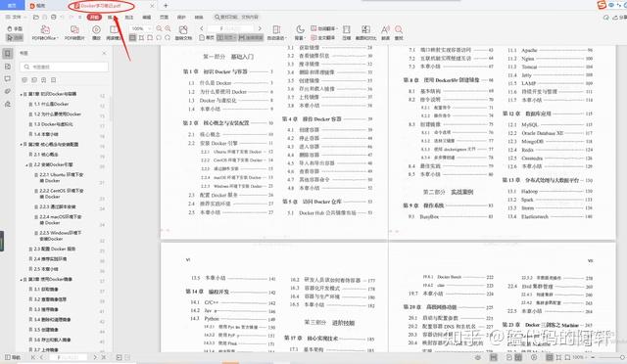Image resolution: width=627 pixels, height=364 pixels.
Task: Close the bookmarks side panel
Action: point(105,53)
